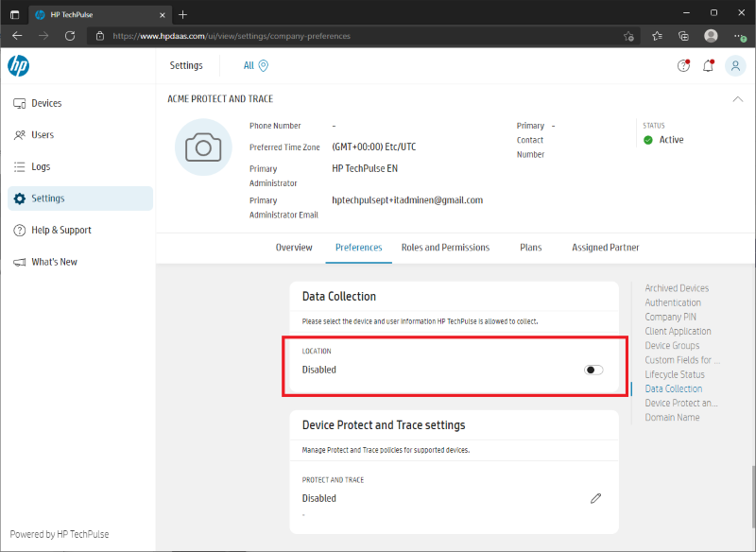Enable the Location data collection toggle
The image size is (756, 552).
point(593,370)
